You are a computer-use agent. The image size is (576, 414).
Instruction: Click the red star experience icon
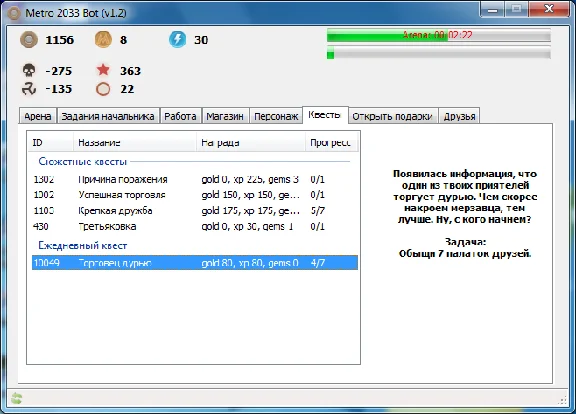pyautogui.click(x=103, y=69)
